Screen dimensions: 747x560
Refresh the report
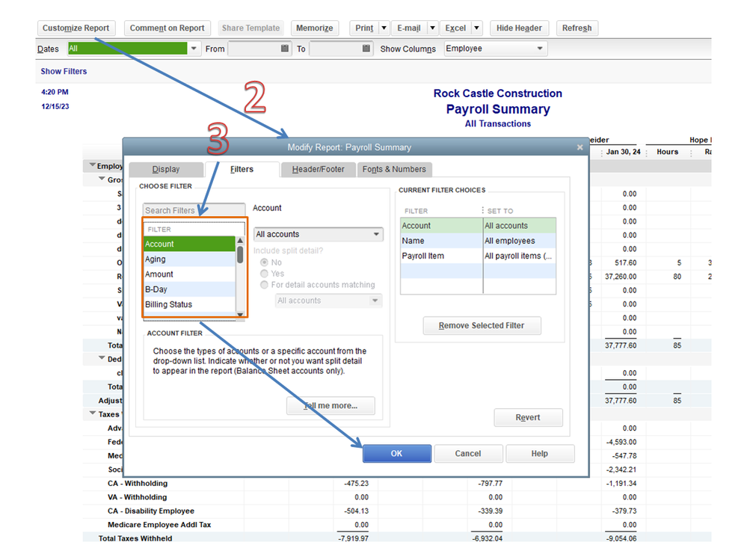(x=577, y=28)
